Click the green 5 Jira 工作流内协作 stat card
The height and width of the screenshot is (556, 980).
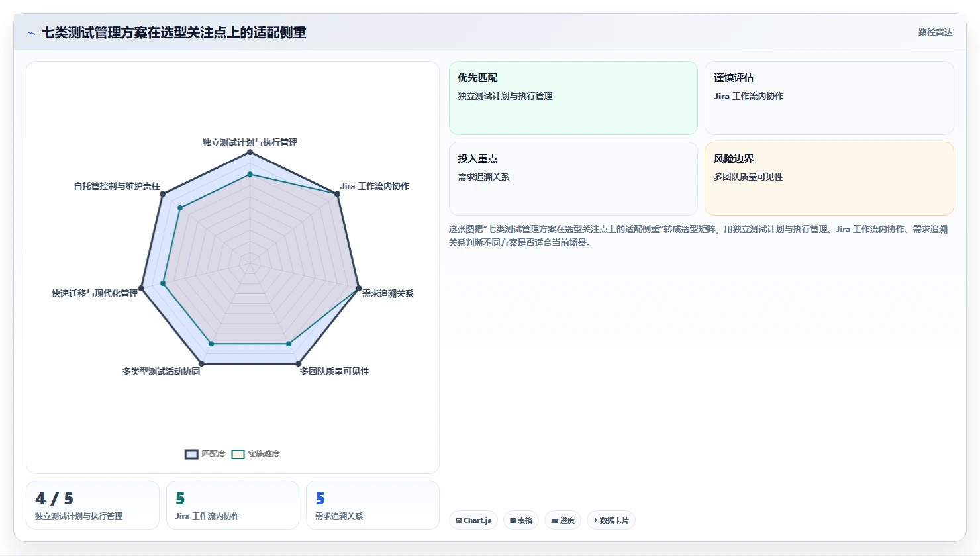click(232, 505)
